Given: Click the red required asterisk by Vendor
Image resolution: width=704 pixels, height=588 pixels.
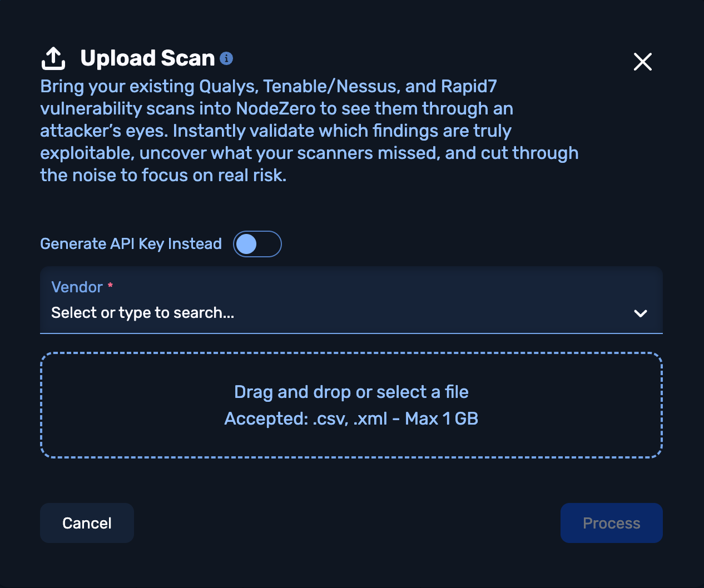Looking at the screenshot, I should [x=110, y=285].
